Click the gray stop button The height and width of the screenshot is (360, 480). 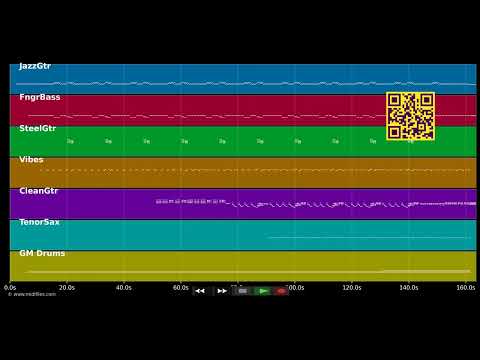point(242,291)
